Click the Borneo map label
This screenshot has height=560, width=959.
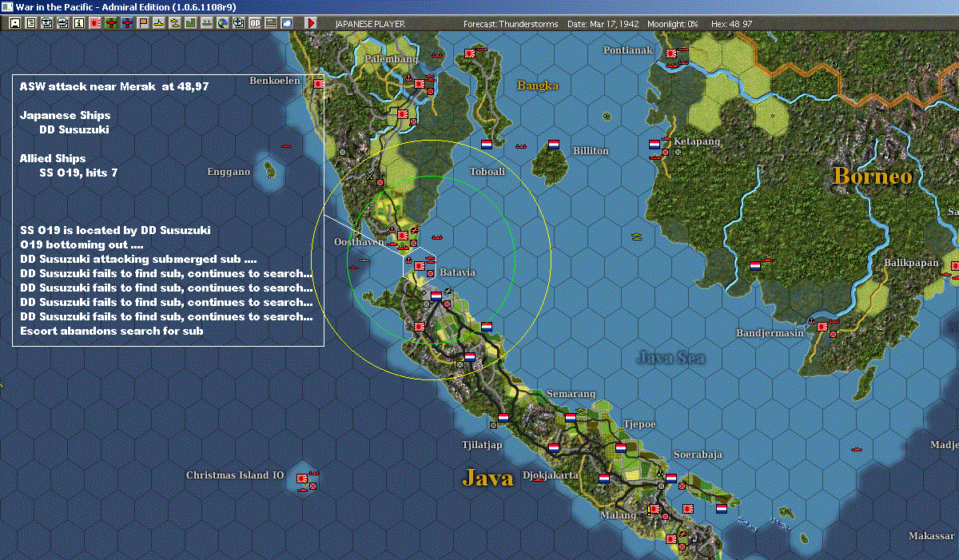(872, 176)
